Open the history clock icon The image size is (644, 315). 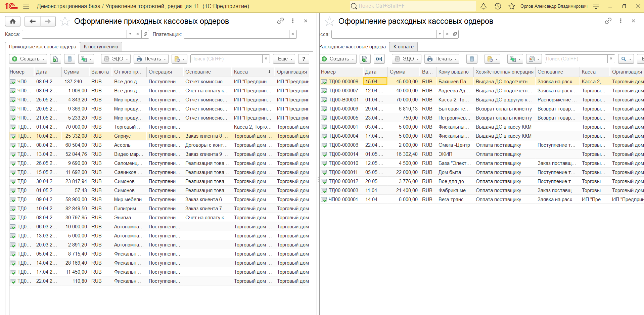click(498, 6)
